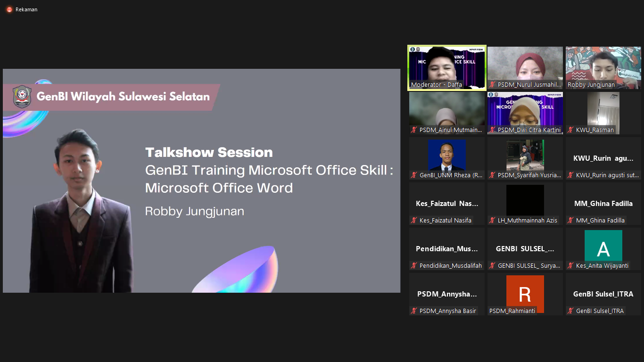
Task: Click muted mic icon for MM_Ghina Fadilla
Action: [570, 221]
